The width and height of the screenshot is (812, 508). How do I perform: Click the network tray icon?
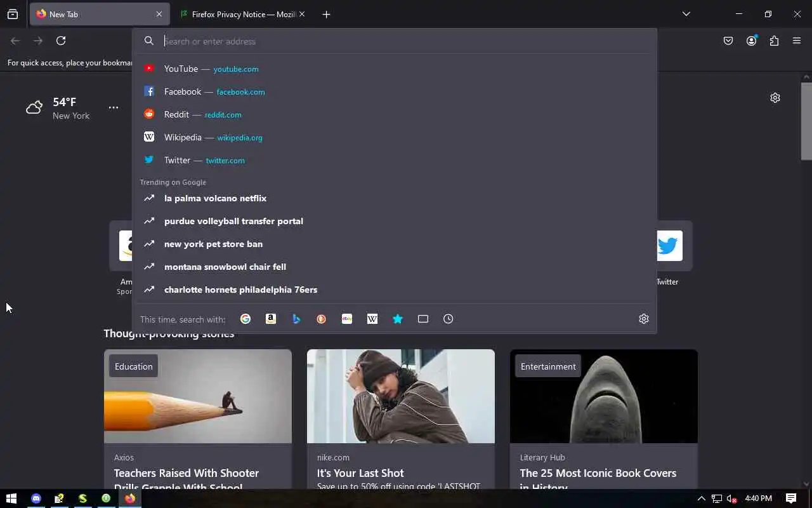tap(717, 498)
